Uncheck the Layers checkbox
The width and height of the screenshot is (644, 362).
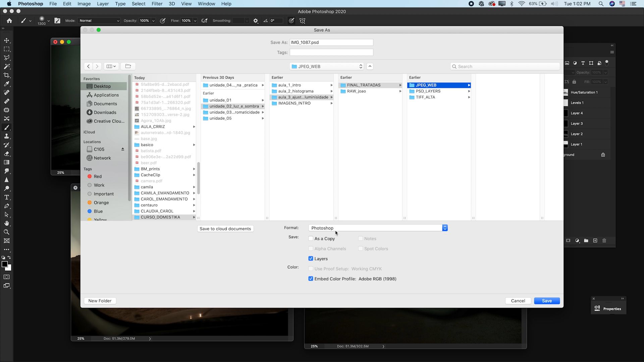(311, 259)
